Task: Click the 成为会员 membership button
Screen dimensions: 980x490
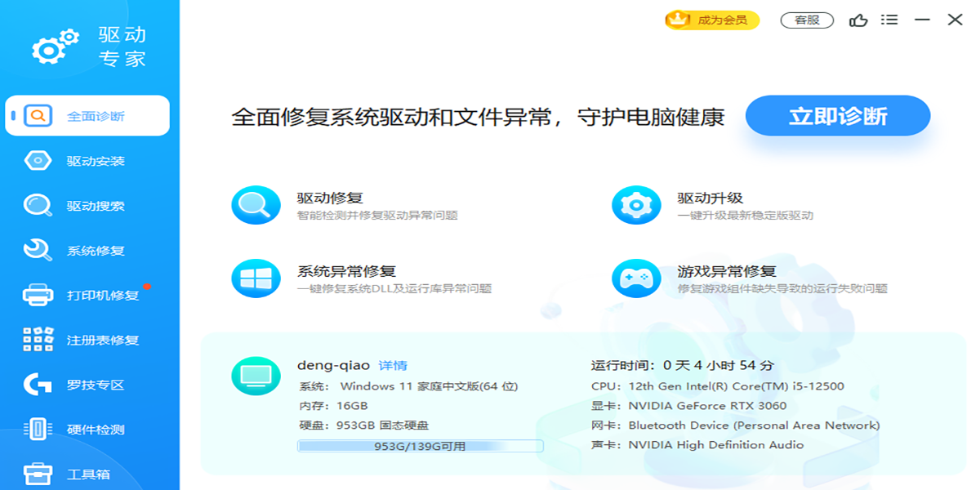Action: 712,20
